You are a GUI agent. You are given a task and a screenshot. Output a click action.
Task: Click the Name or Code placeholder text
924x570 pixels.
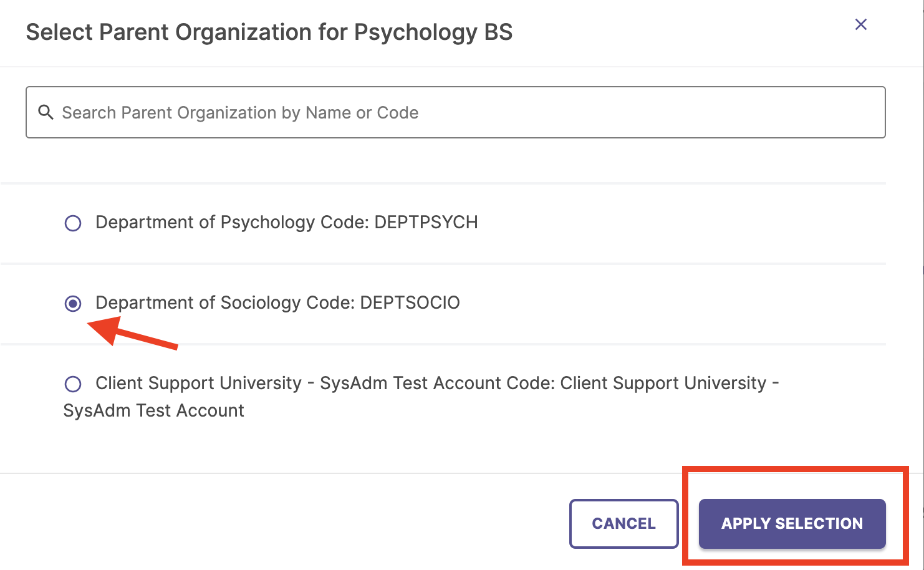[x=362, y=112]
